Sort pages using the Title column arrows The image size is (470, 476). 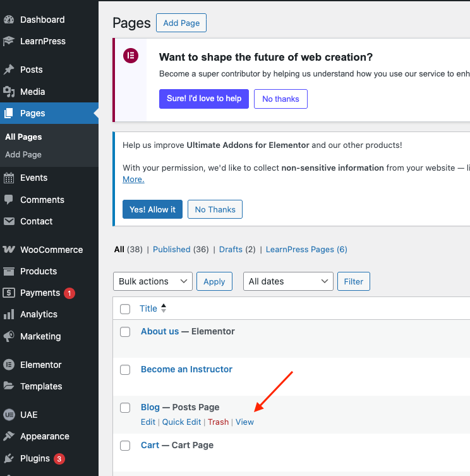164,308
